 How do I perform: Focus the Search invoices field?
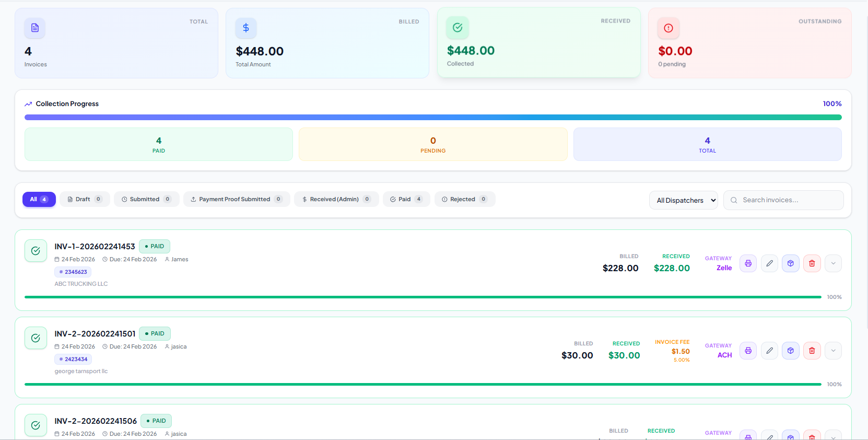(783, 200)
